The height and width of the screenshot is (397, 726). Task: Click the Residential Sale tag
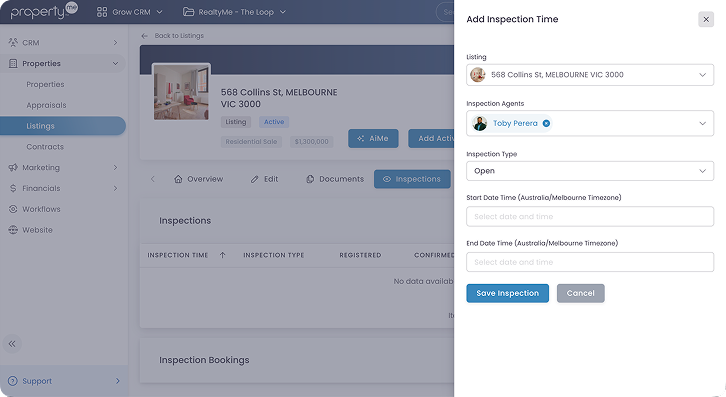(251, 142)
